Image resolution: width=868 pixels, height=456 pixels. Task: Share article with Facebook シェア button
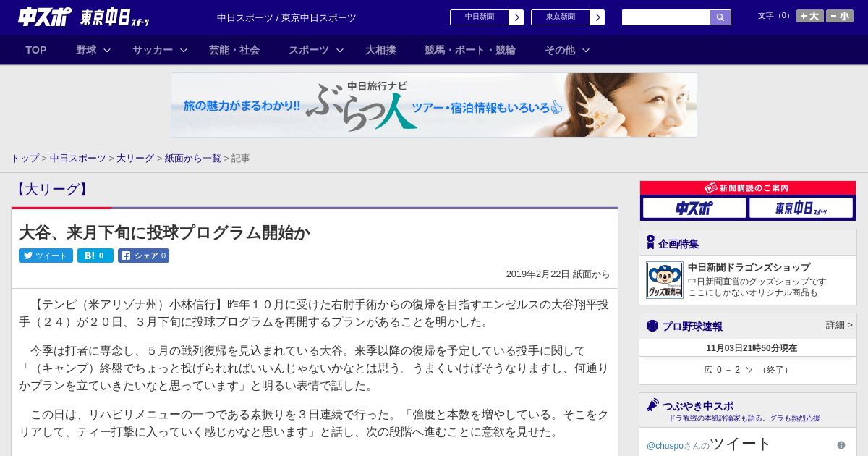coord(143,256)
